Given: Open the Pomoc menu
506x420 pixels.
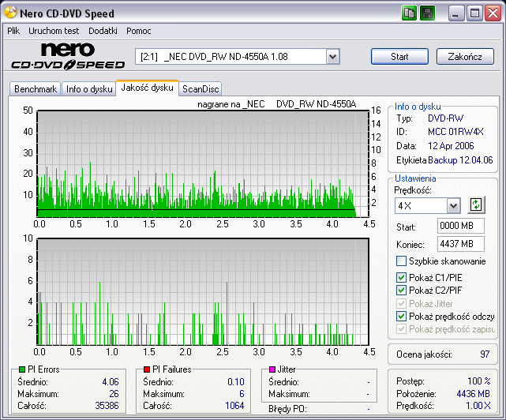Looking at the screenshot, I should pyautogui.click(x=139, y=31).
